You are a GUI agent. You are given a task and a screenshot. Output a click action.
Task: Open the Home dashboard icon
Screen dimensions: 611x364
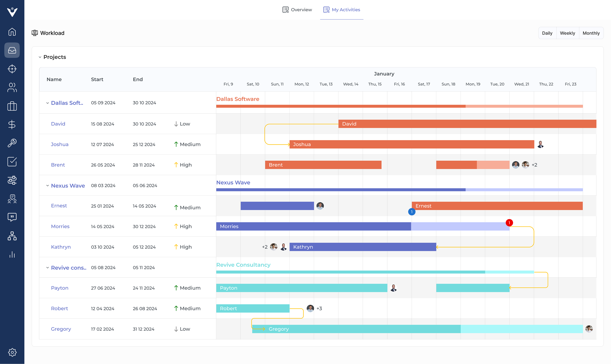tap(12, 32)
